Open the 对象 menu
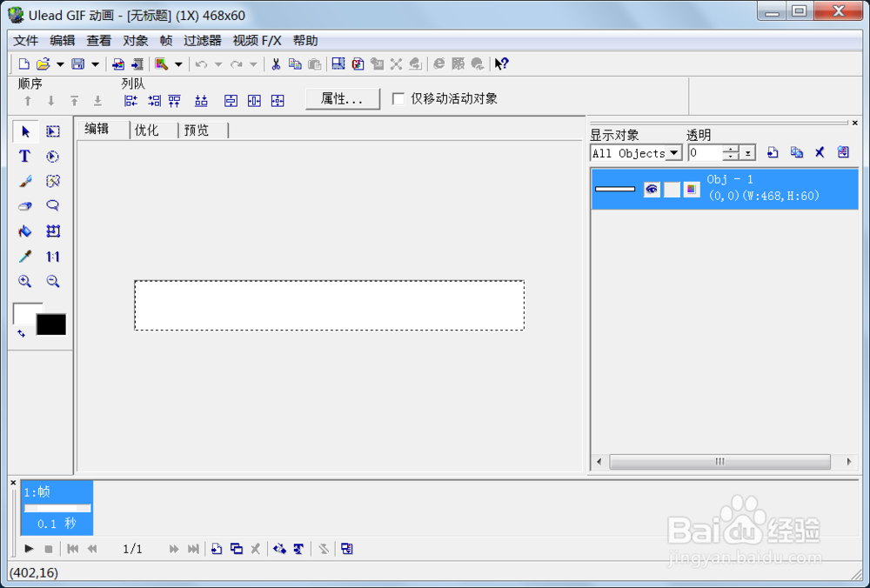This screenshot has width=870, height=588. (x=136, y=41)
